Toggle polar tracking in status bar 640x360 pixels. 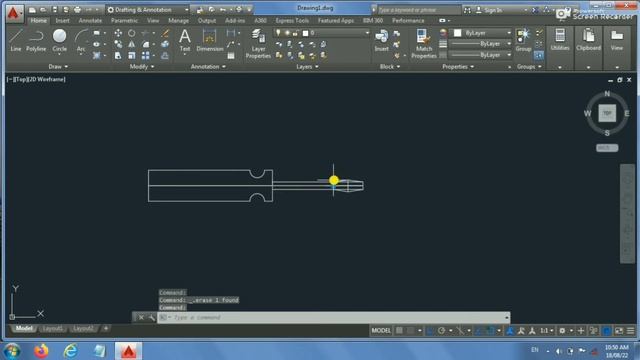441,331
